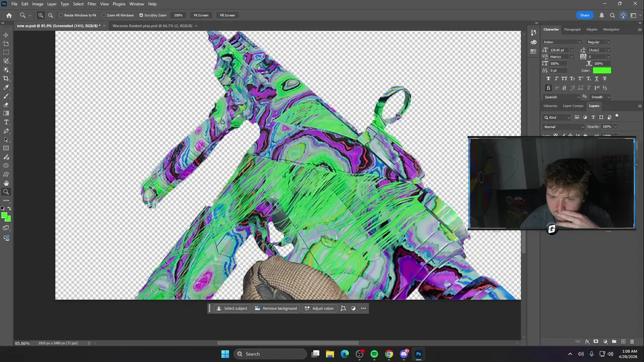Select the Zoom tool in the toolbar
Viewport: 644px width, 362px height.
pyautogui.click(x=6, y=192)
